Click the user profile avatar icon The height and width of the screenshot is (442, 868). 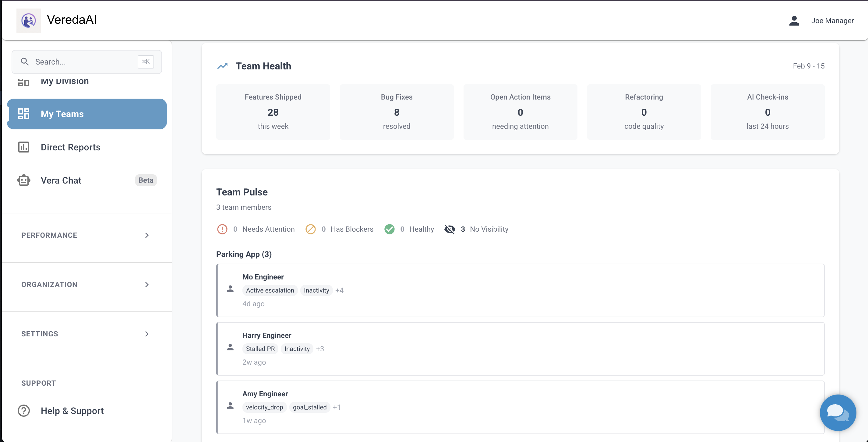pos(794,21)
